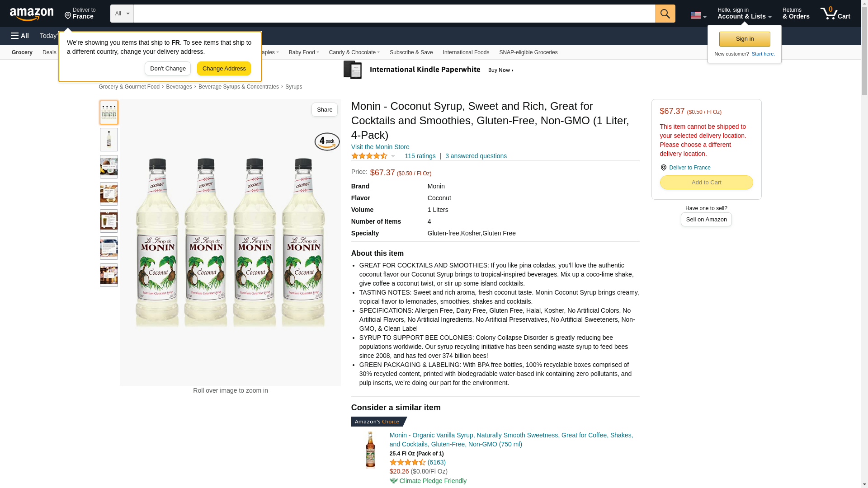Open the Baby Food submenu
Screen dimensions: 868x488
pyautogui.click(x=303, y=52)
